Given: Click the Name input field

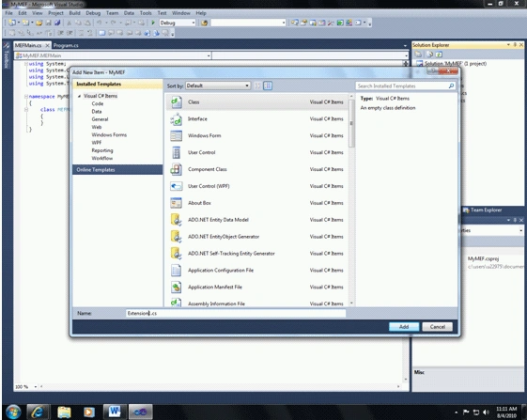Looking at the screenshot, I should click(236, 314).
